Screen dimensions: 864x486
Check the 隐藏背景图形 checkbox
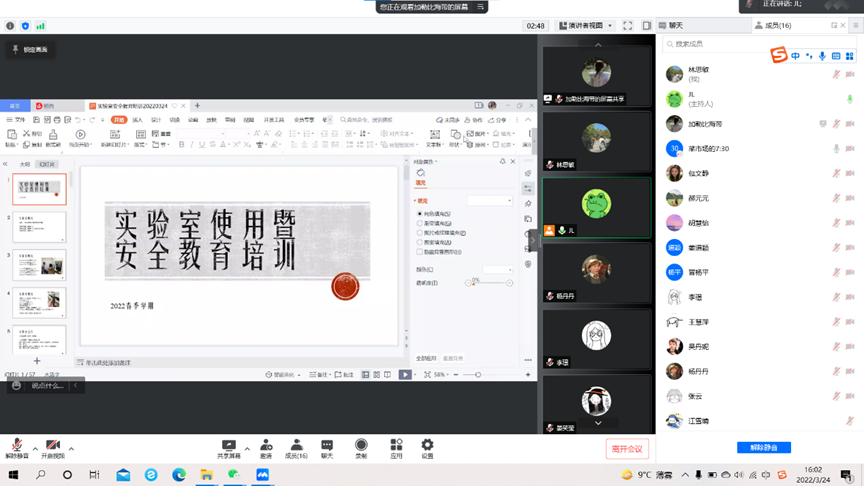420,252
